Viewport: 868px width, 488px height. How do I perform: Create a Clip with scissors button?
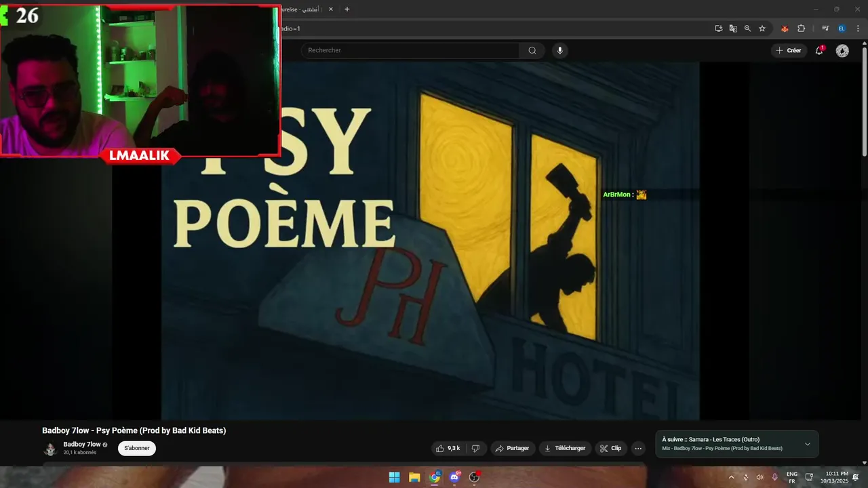pyautogui.click(x=610, y=448)
